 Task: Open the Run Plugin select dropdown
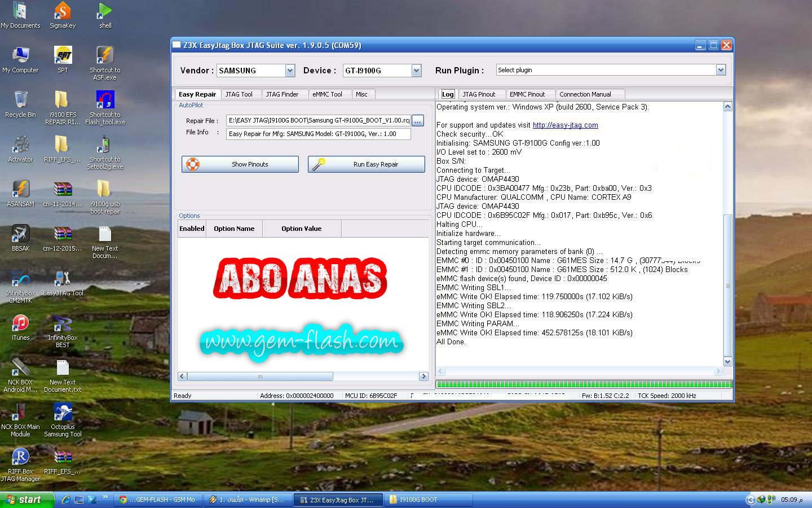[x=721, y=70]
